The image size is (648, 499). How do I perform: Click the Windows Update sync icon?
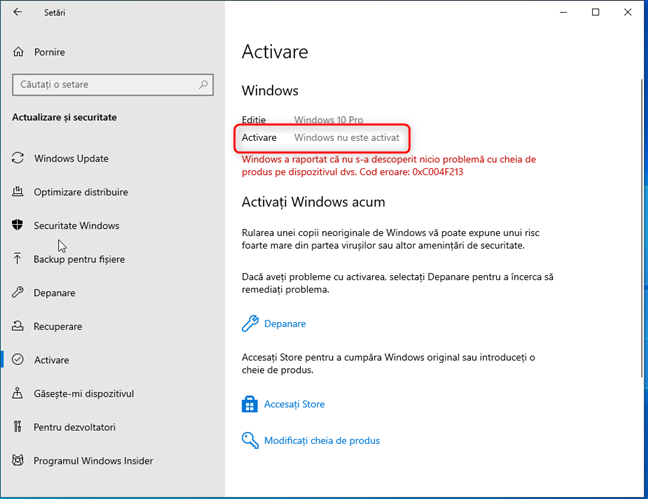pos(17,158)
